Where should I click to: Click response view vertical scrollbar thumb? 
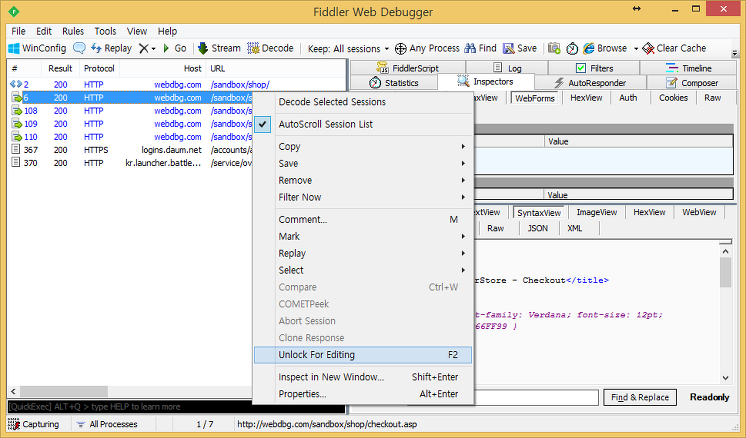(x=725, y=272)
